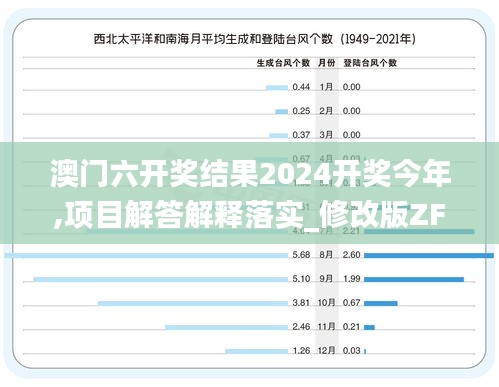Click the 12月 month label
Image resolution: width=499 pixels, height=387 pixels.
[326, 351]
